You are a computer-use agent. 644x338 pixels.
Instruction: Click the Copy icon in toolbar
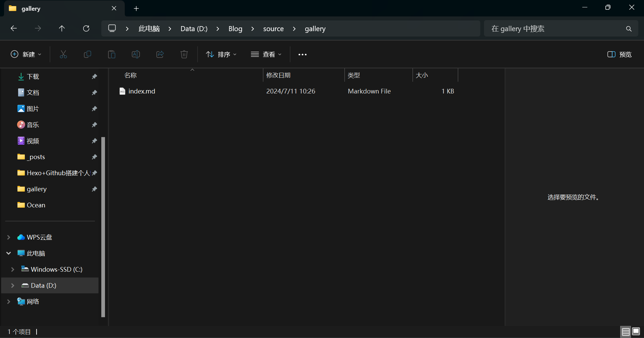pyautogui.click(x=87, y=54)
